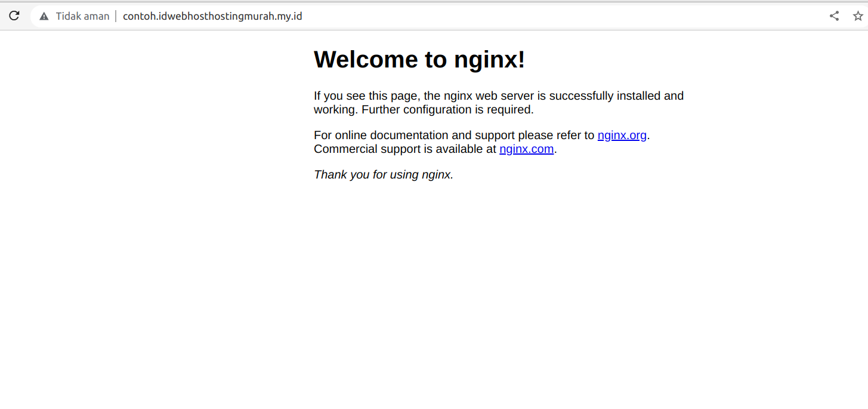This screenshot has width=868, height=409.
Task: Click the 'Welcome to nginx!' heading
Action: click(419, 59)
